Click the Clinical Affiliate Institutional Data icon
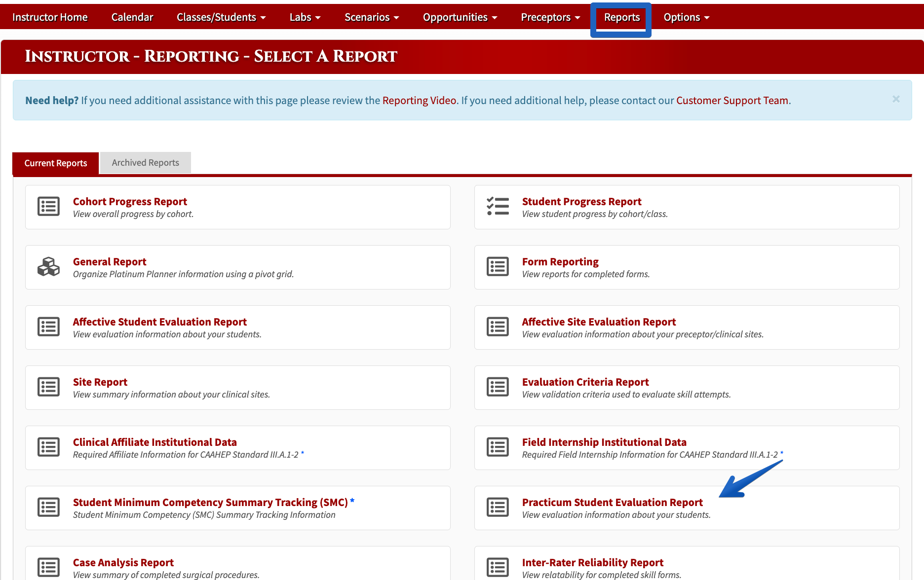 pyautogui.click(x=48, y=447)
